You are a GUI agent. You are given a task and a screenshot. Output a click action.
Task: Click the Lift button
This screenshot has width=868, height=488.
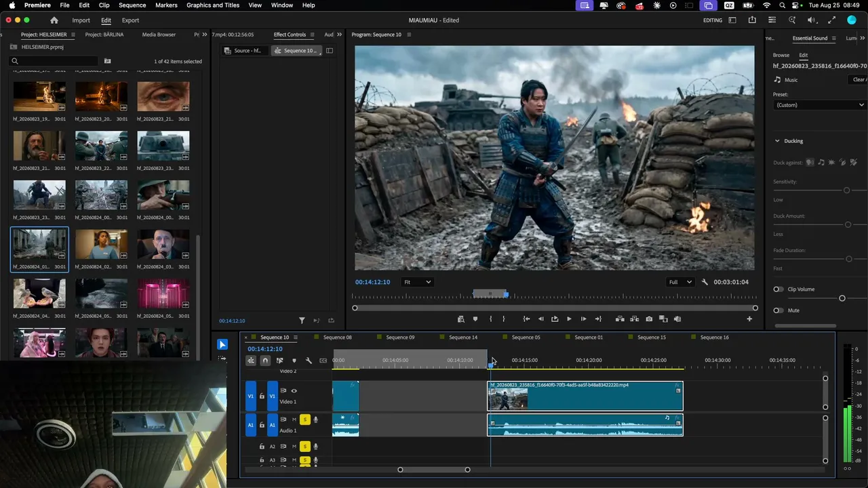[x=620, y=319]
